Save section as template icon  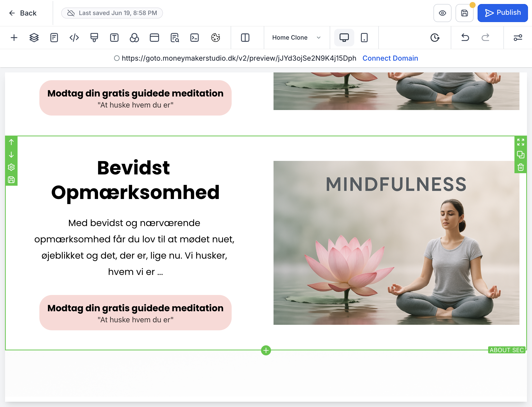click(11, 180)
